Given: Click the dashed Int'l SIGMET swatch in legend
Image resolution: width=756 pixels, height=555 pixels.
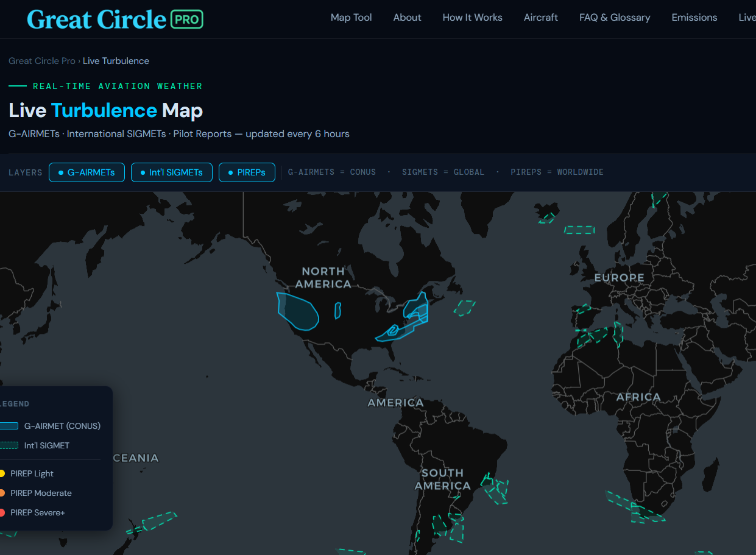Looking at the screenshot, I should [8, 445].
